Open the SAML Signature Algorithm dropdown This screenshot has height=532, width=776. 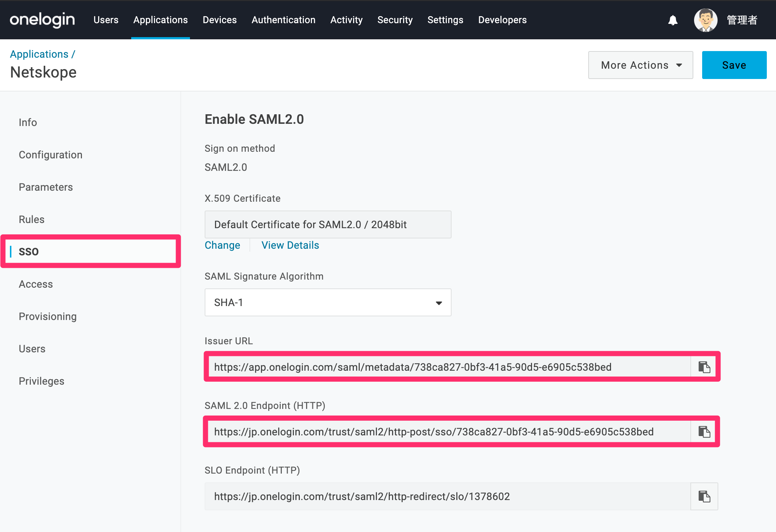(x=328, y=302)
